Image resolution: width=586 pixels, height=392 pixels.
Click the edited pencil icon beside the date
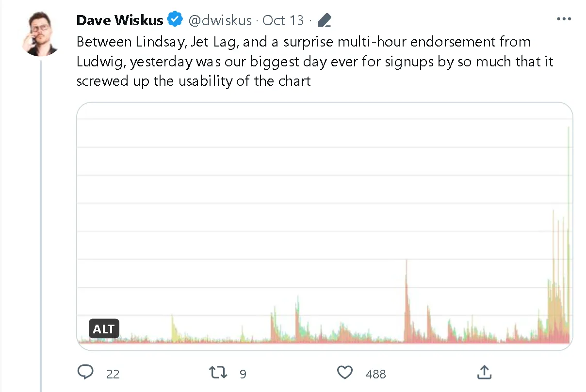[324, 20]
